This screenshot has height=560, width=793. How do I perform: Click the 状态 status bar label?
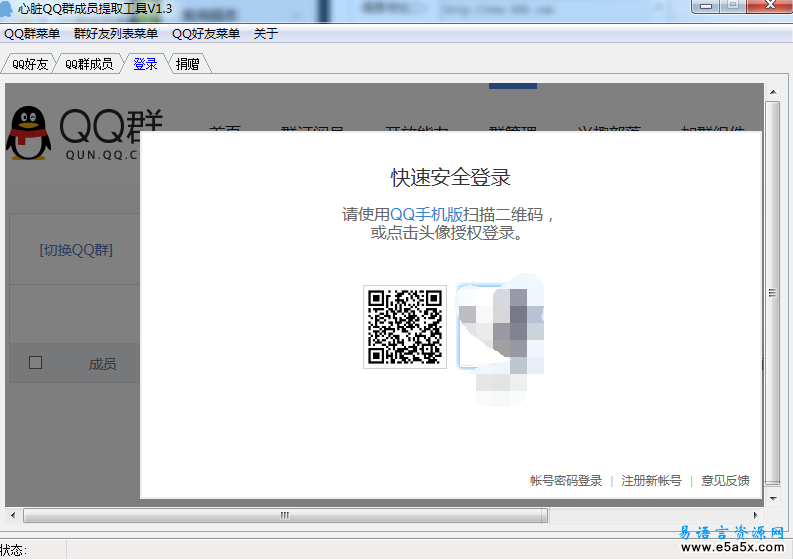pyautogui.click(x=14, y=550)
